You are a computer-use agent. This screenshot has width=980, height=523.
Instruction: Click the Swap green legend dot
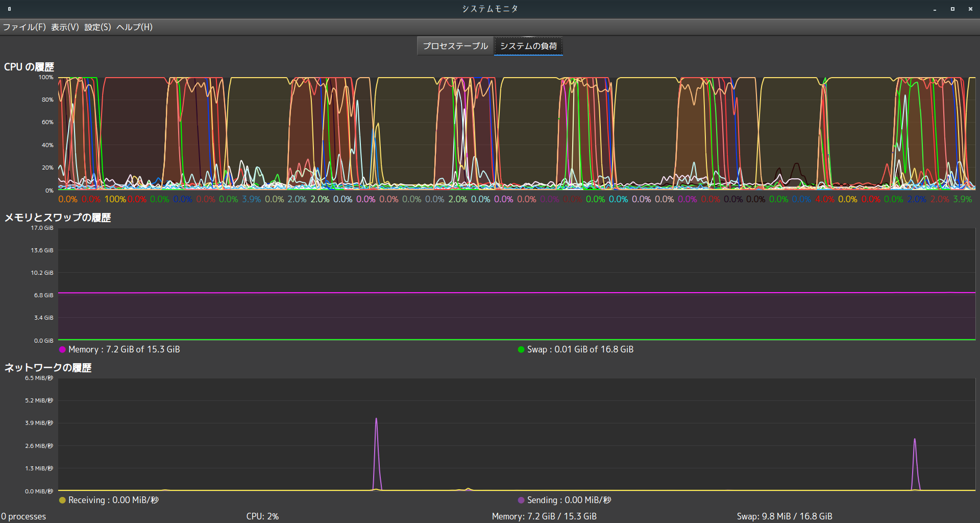[x=521, y=350]
